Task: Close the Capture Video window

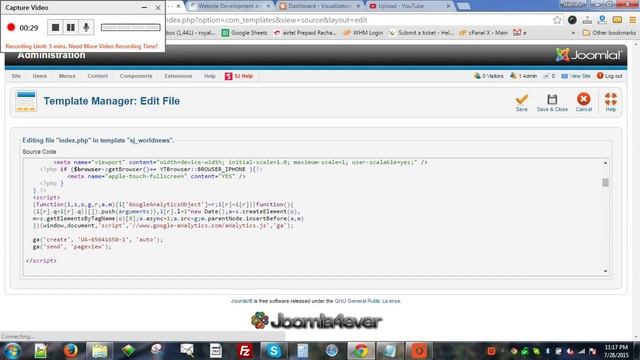Action: pyautogui.click(x=158, y=7)
